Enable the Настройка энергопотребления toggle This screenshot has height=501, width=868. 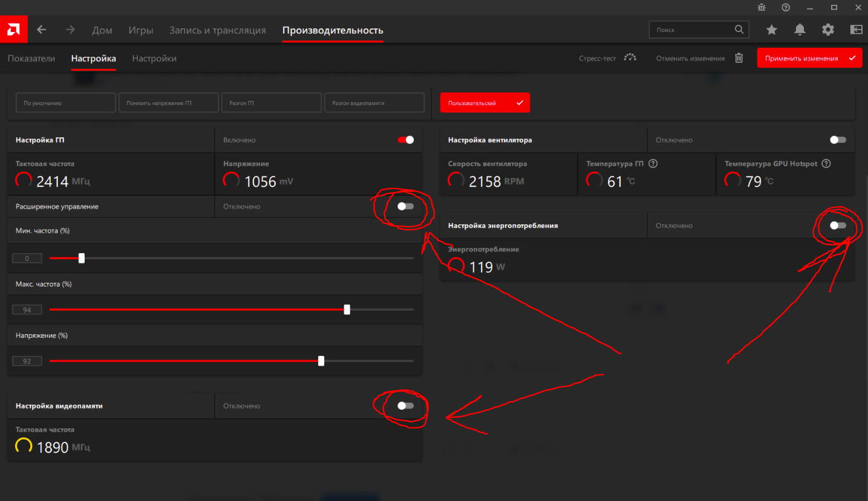838,225
